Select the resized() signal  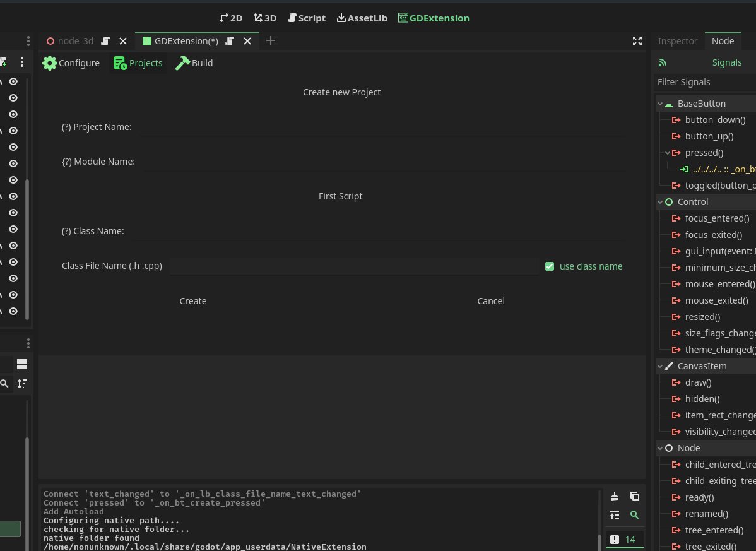click(702, 317)
